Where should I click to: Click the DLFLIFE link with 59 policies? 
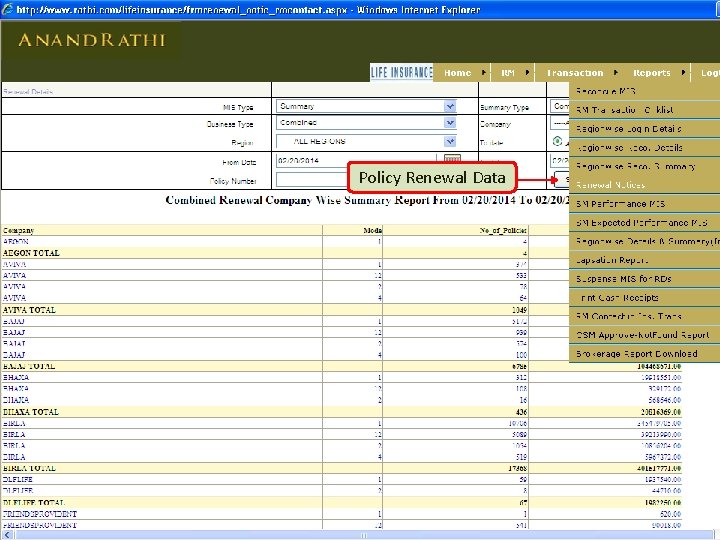(17, 479)
